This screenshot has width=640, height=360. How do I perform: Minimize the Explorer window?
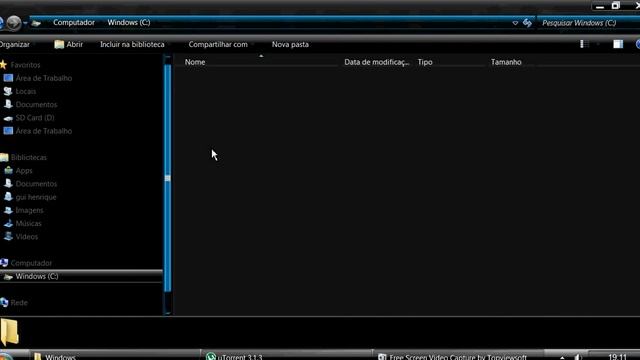pos(600,6)
